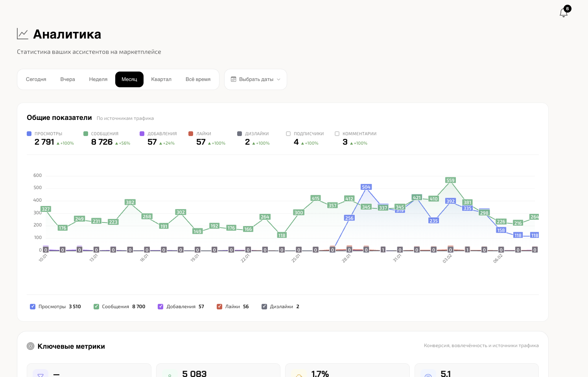This screenshot has height=377, width=588.
Task: Click the calendar icon in date picker
Action: pos(234,79)
